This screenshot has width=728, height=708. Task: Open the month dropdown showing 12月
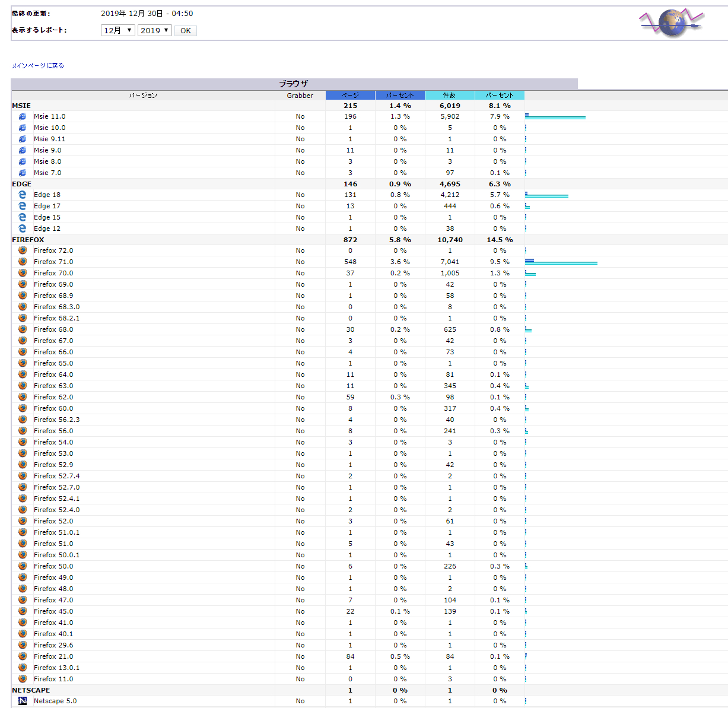[118, 30]
